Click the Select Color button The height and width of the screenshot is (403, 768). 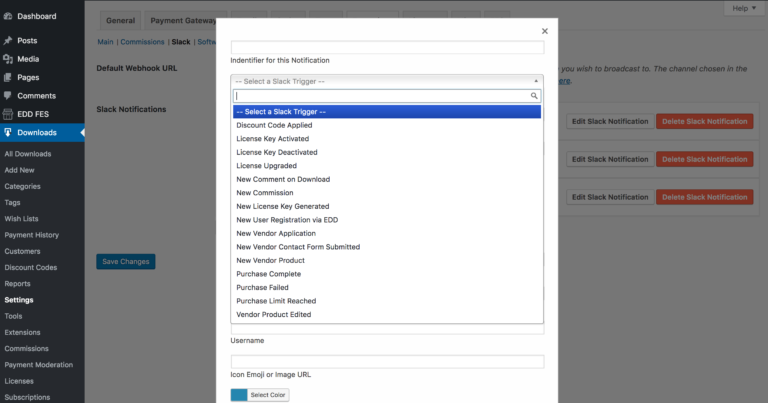(268, 395)
